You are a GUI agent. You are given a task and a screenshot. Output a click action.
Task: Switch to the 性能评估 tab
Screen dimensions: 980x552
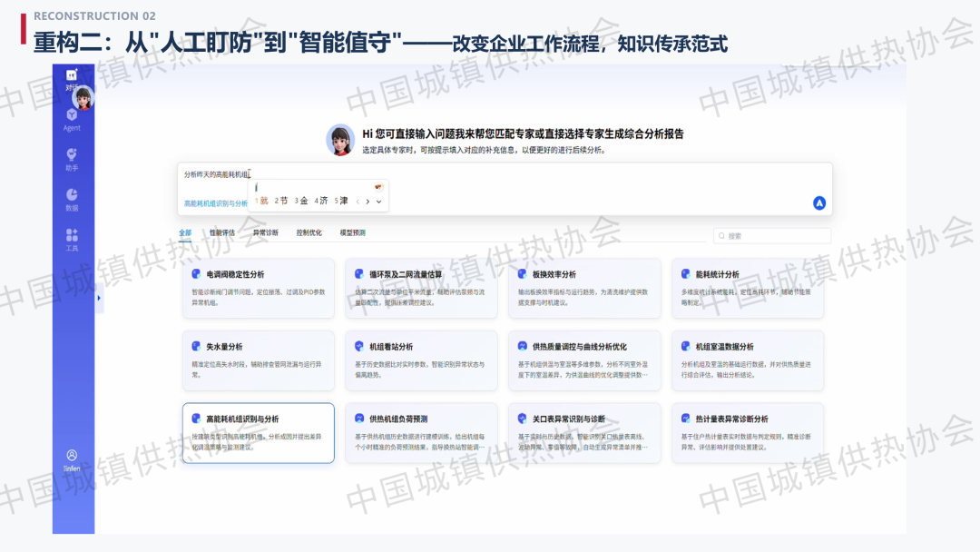click(x=222, y=232)
